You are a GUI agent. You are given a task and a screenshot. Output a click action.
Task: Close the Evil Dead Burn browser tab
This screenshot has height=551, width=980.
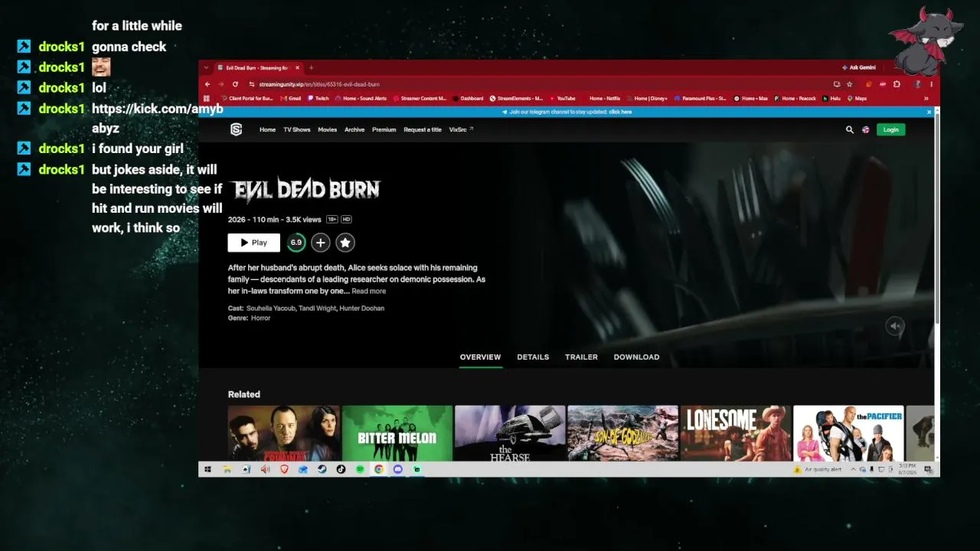tap(297, 67)
